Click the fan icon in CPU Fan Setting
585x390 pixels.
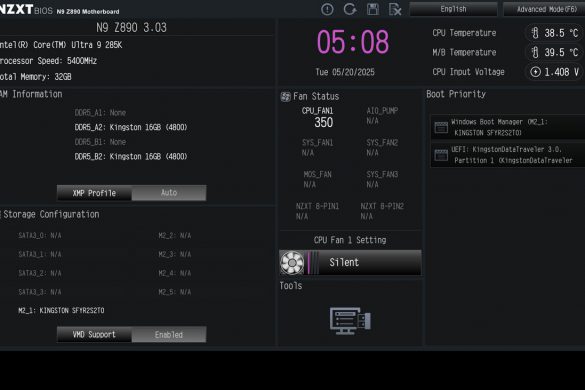tap(292, 262)
